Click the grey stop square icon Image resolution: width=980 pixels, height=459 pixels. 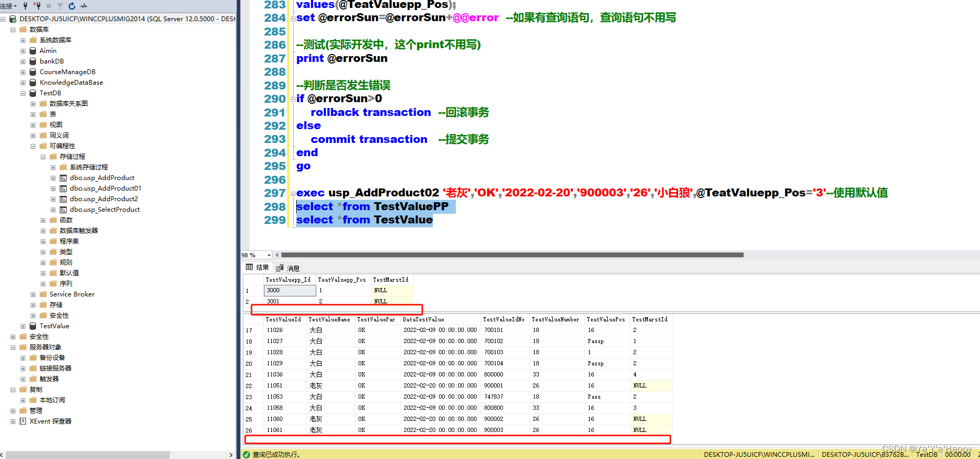[x=49, y=6]
